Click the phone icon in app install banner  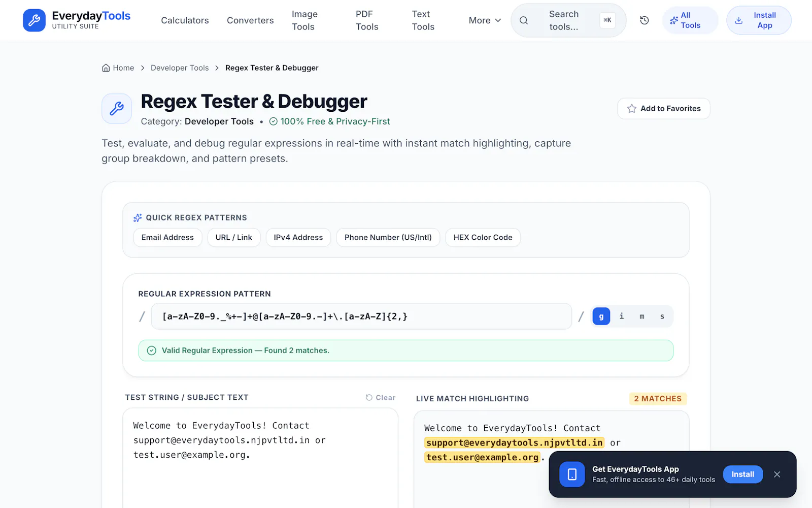[x=572, y=474]
